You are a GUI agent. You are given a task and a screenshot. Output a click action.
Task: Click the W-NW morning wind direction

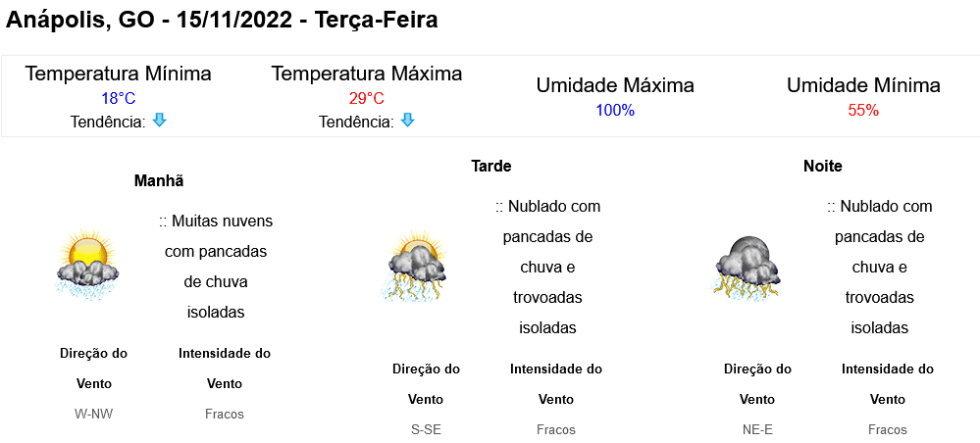94,414
